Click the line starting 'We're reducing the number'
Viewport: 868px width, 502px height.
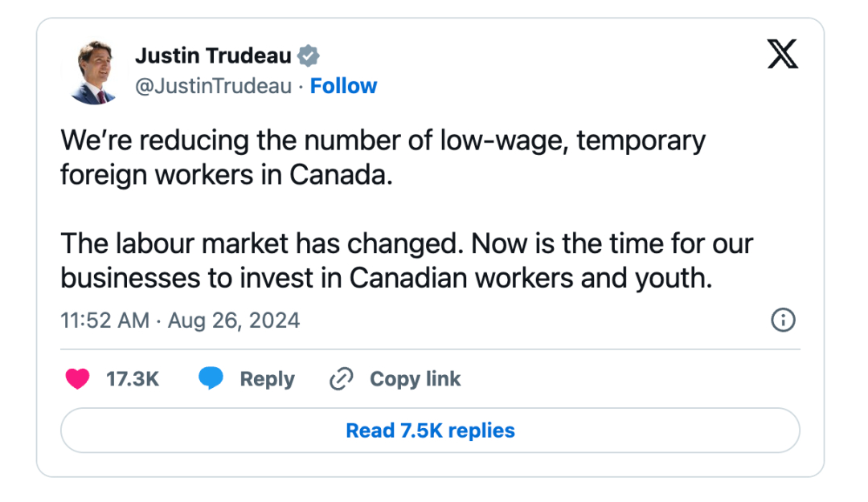coord(383,141)
